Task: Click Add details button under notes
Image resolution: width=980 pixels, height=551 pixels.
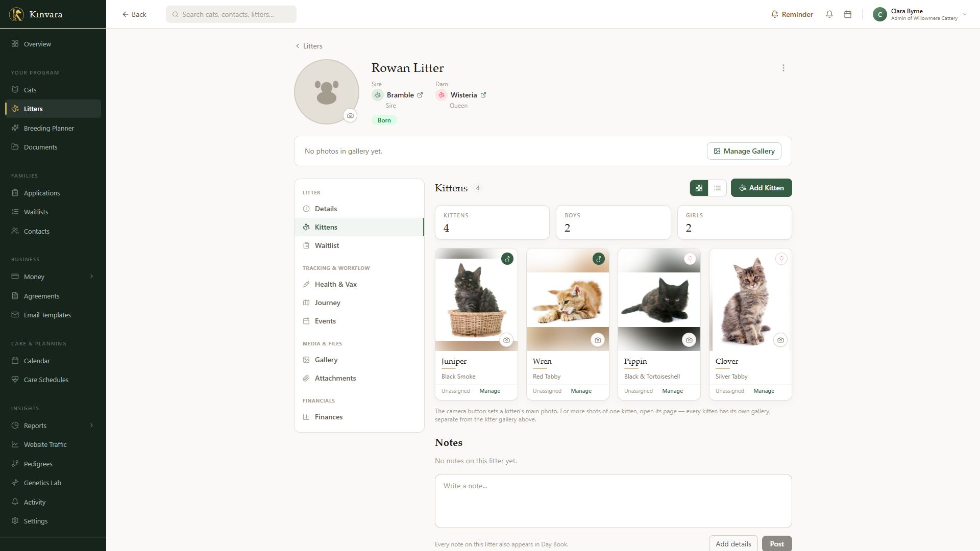Action: coord(733,543)
